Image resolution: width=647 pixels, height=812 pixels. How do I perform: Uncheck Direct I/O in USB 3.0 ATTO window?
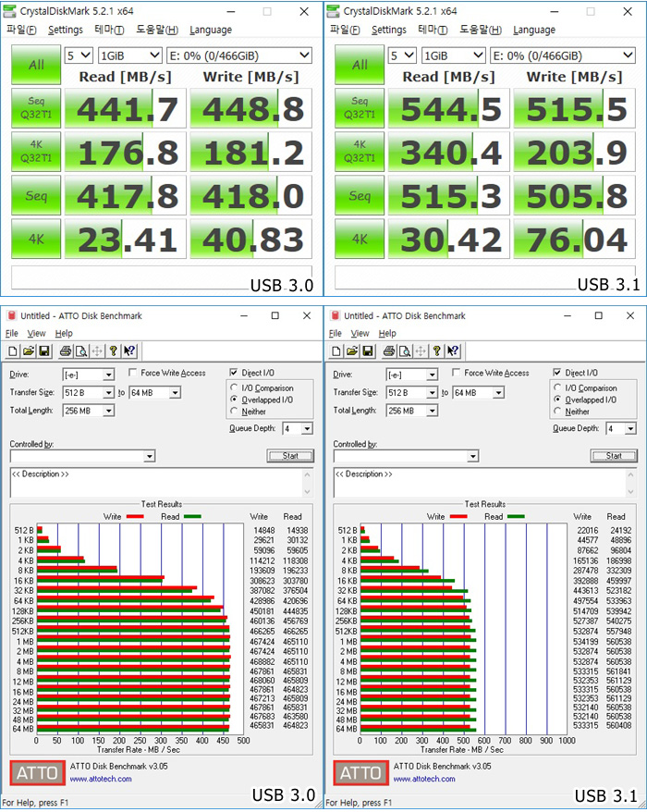(234, 373)
